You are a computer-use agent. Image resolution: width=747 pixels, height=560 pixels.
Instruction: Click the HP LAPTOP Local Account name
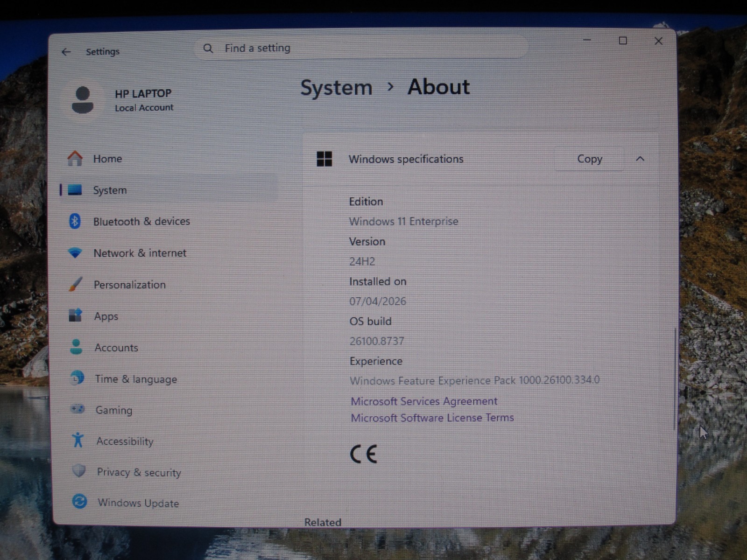(x=144, y=100)
